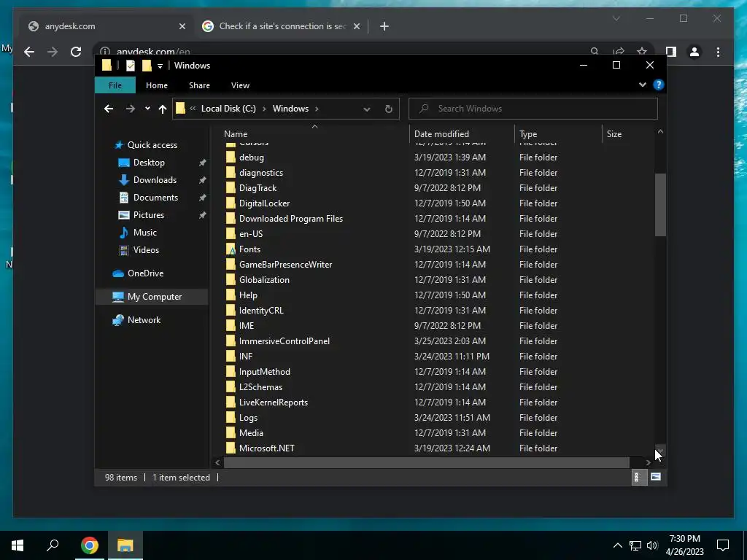Sort by Date modified column
The image size is (747, 560).
coord(441,134)
